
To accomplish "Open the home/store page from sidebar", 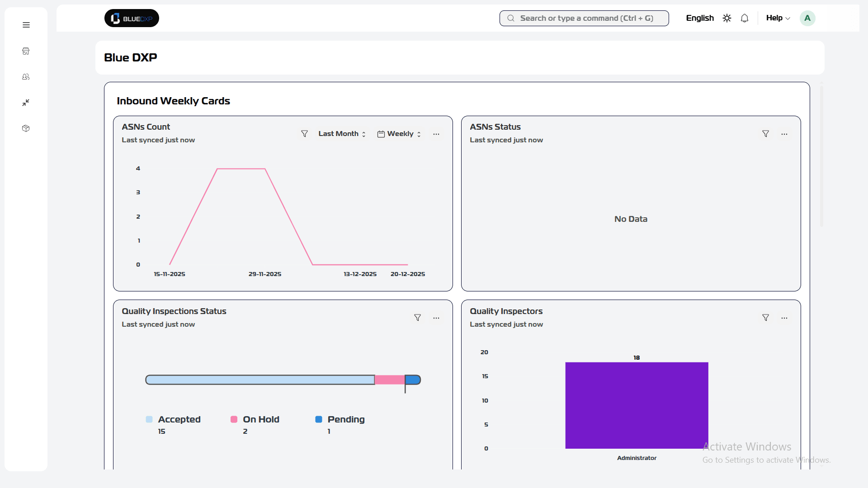I will point(26,51).
